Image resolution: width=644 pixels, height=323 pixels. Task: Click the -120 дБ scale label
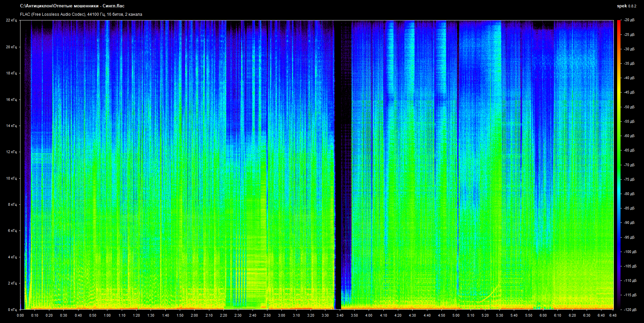(629, 310)
